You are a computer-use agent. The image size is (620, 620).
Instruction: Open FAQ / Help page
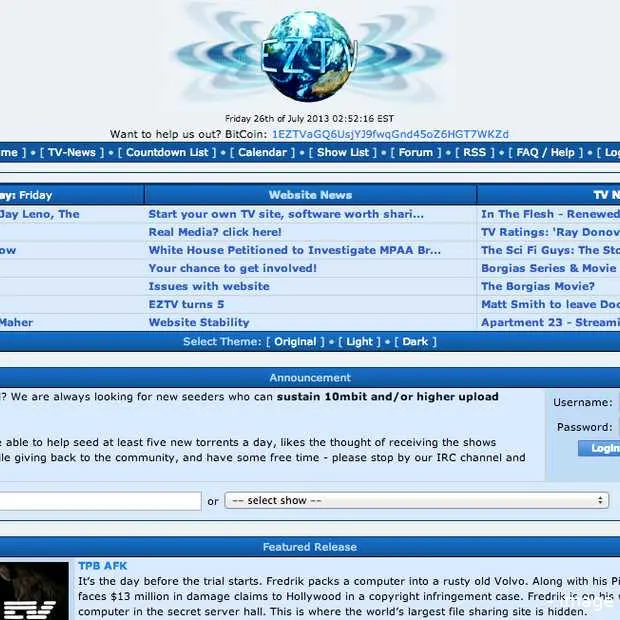pos(545,153)
